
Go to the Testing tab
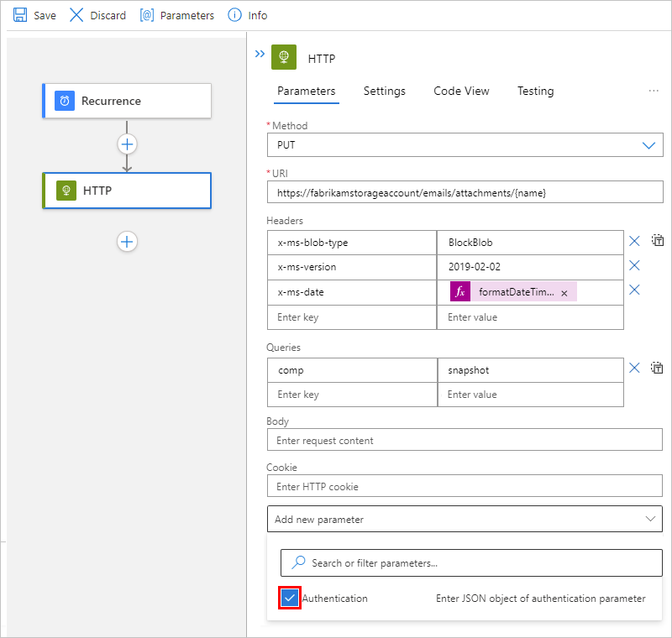click(535, 91)
